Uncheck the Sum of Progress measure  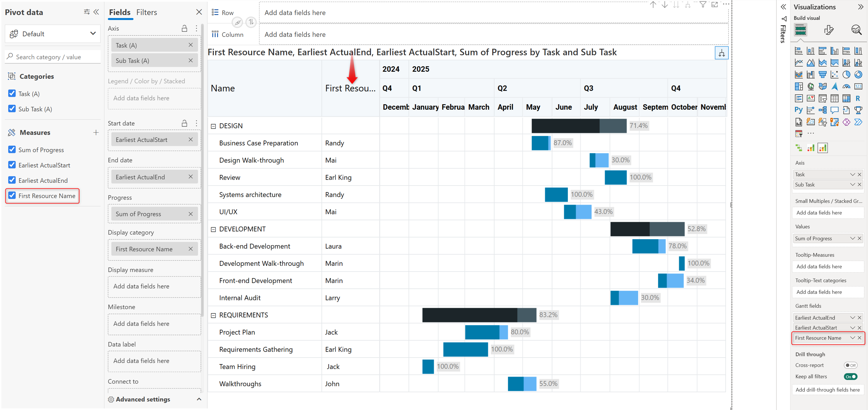coord(12,149)
